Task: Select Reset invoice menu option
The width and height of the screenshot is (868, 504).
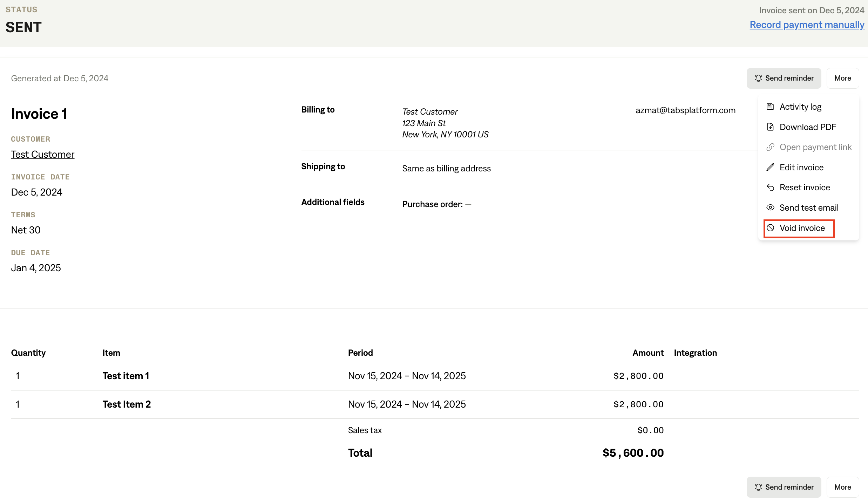Action: tap(805, 188)
